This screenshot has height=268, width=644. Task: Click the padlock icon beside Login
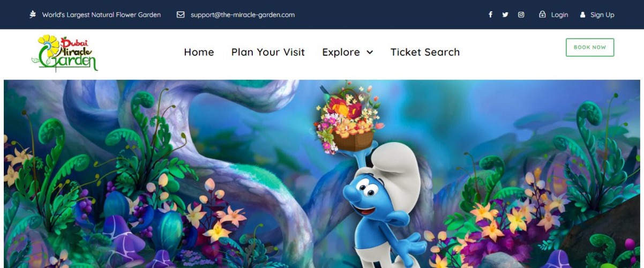click(x=542, y=15)
